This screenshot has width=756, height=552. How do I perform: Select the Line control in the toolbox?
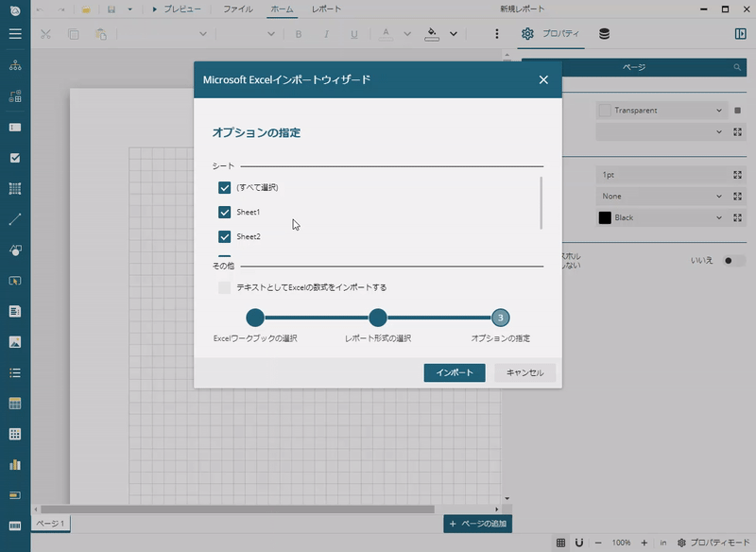click(x=15, y=219)
